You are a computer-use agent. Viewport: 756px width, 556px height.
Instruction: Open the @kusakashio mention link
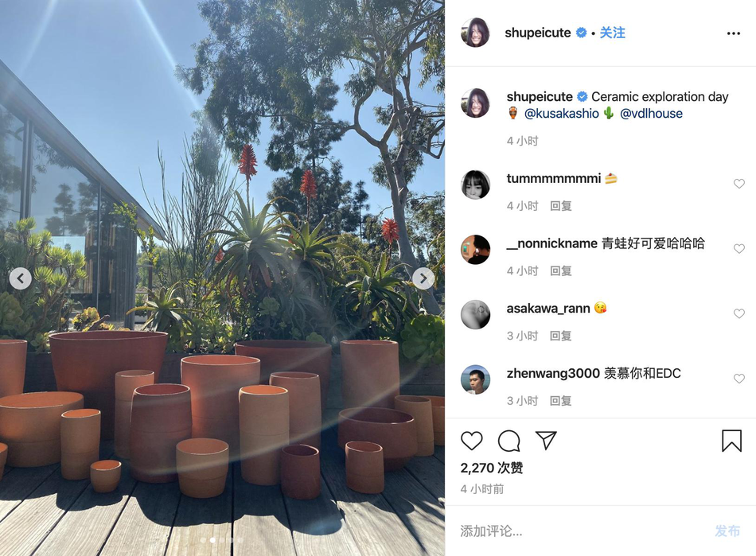pos(562,114)
